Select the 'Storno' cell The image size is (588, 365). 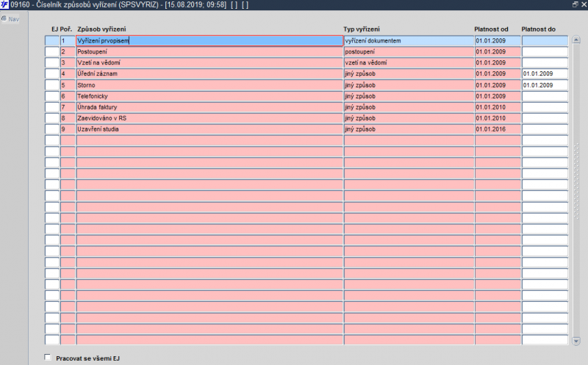pyautogui.click(x=209, y=85)
